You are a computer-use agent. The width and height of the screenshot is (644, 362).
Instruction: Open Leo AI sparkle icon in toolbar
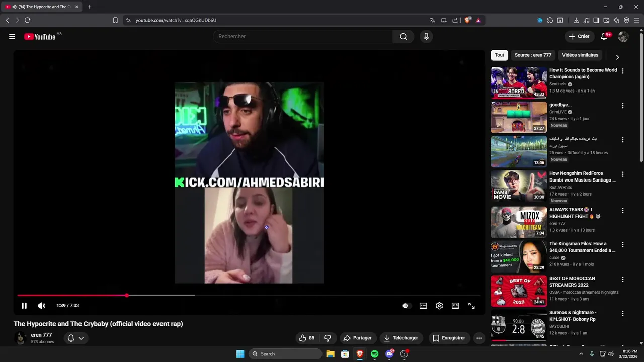(x=616, y=20)
